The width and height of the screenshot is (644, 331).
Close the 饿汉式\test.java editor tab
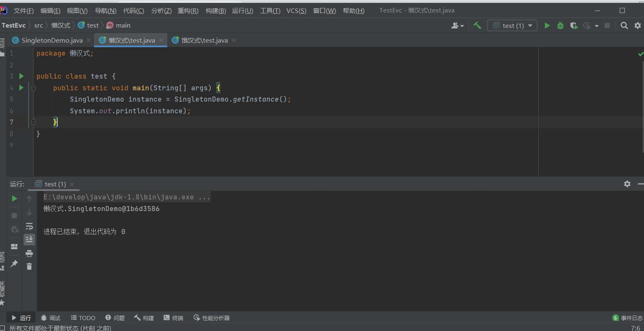234,40
